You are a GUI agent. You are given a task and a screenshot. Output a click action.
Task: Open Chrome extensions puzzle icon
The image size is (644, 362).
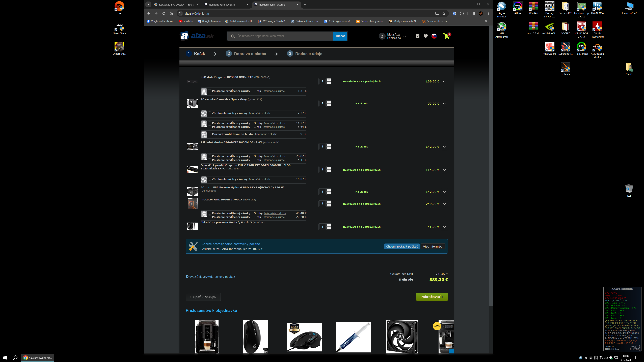pos(462,13)
